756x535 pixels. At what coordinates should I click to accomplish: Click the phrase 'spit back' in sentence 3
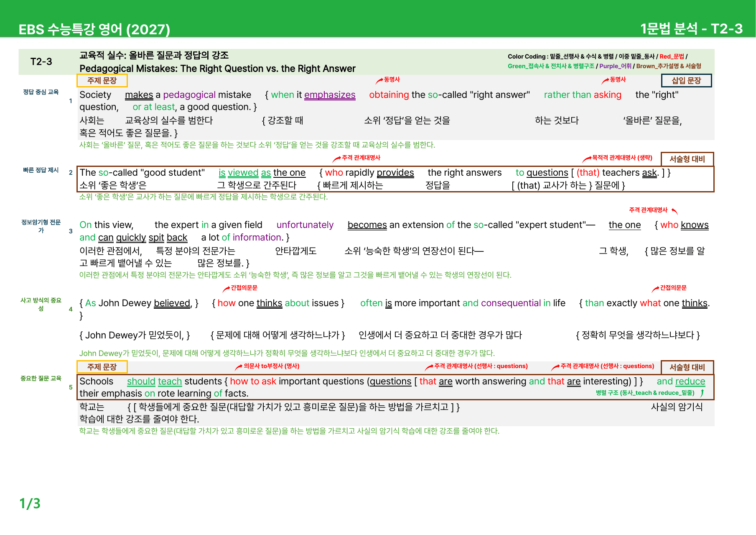[x=168, y=238]
